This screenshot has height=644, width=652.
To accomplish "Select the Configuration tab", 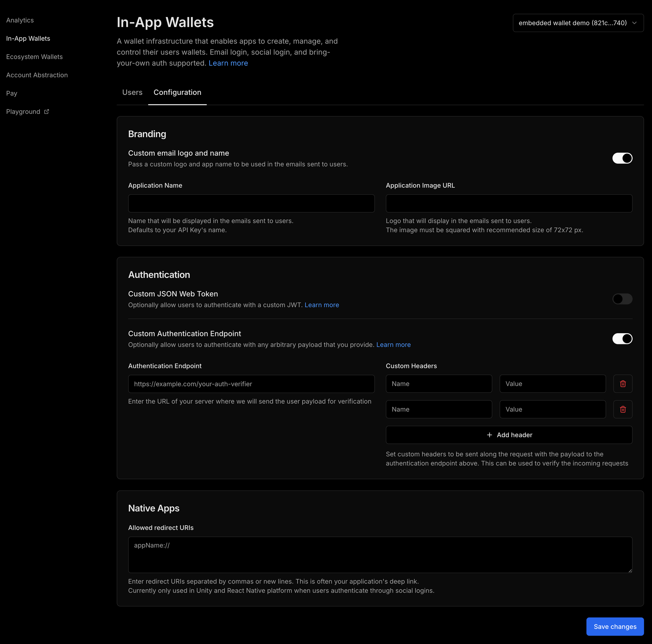I will (177, 93).
